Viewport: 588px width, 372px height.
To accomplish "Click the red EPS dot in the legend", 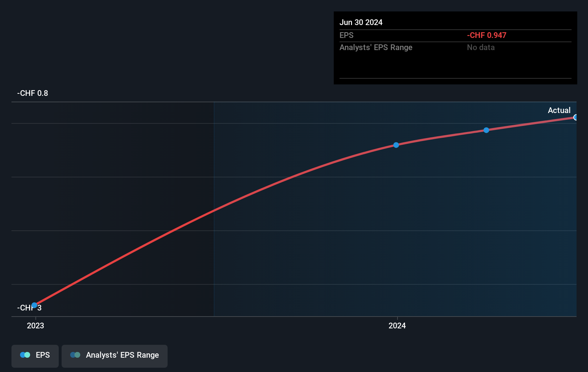I will click(22, 355).
